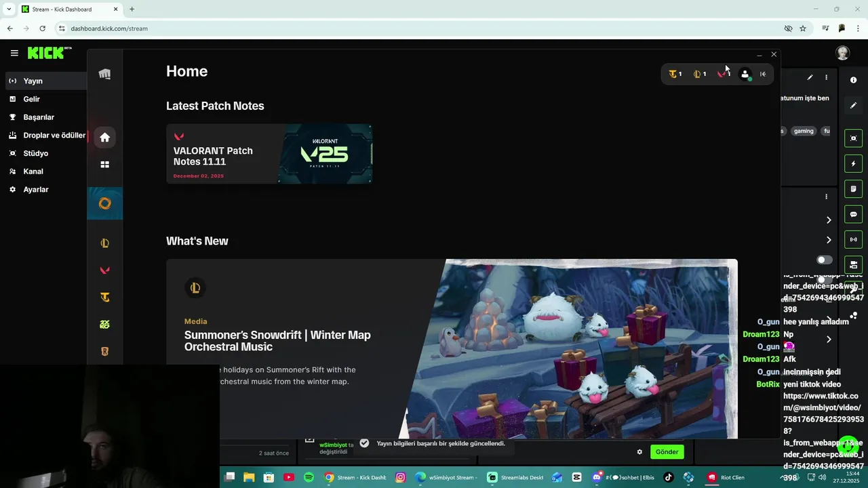Screen dimensions: 868x488
Task: Open Riot Client home icon in sidebar
Action: [x=104, y=138]
